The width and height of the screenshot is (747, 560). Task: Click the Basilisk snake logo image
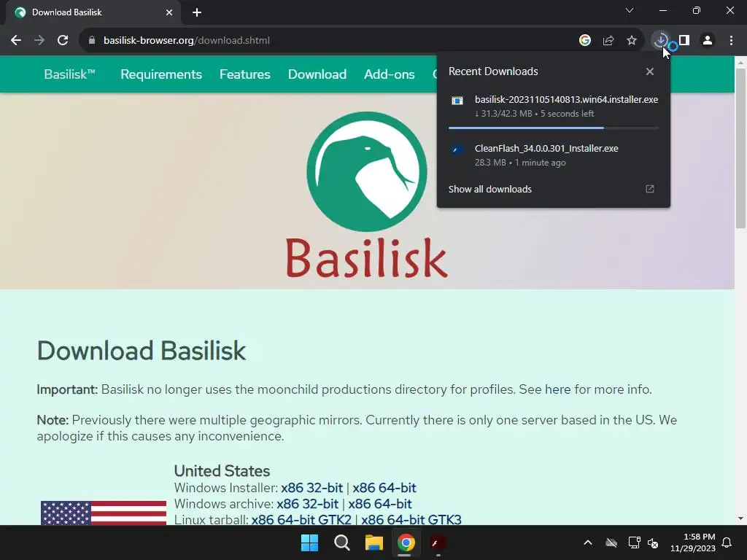click(366, 171)
